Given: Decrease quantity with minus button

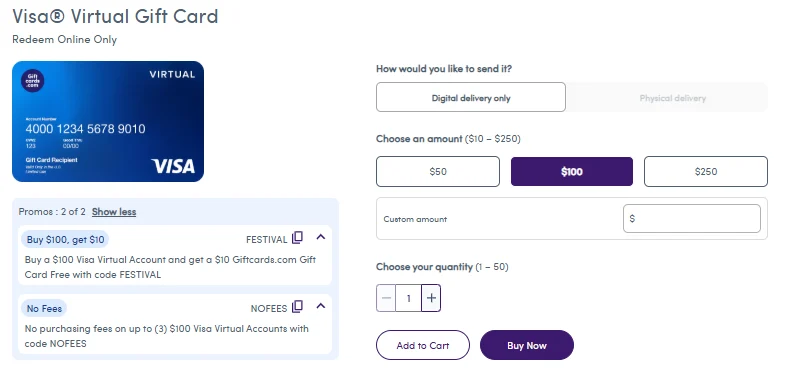Looking at the screenshot, I should (x=386, y=298).
